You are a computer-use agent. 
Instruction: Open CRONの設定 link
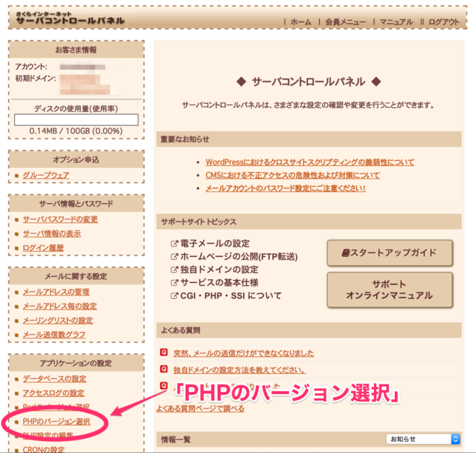click(x=43, y=449)
